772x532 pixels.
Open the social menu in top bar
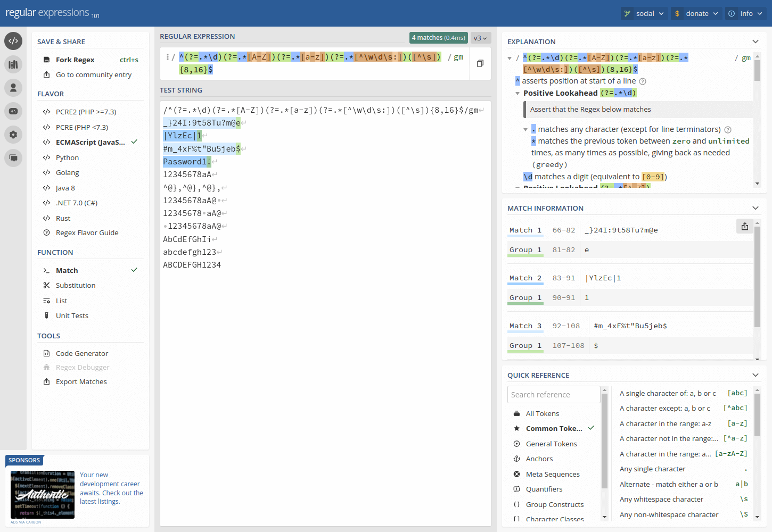[x=643, y=13]
